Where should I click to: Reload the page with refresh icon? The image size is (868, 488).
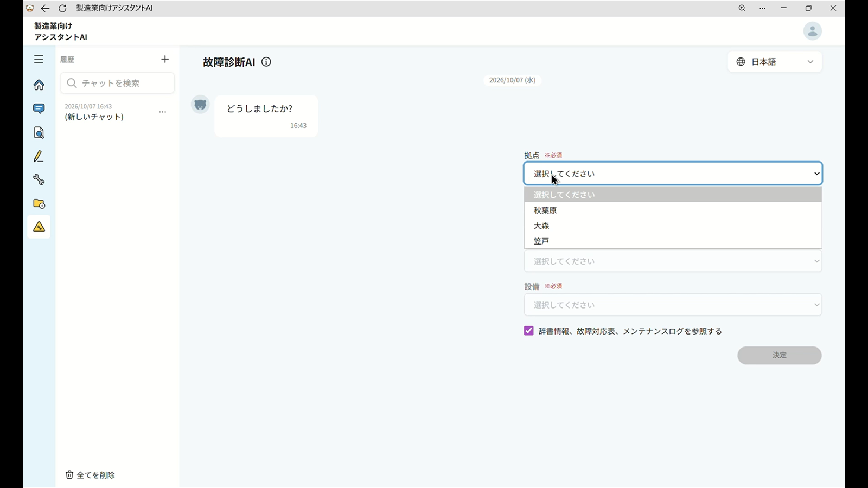(62, 8)
